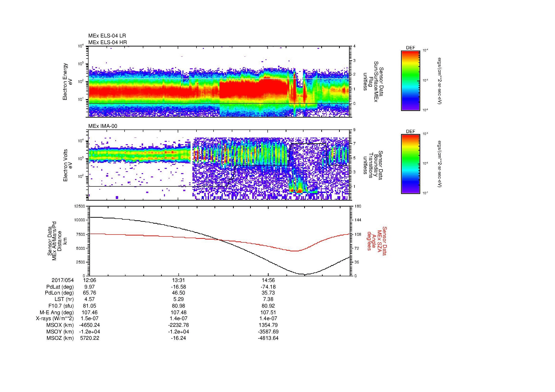The height and width of the screenshot is (392, 555).
Task: Click the 'PdLat (deg)' row label
Action: tap(60, 287)
